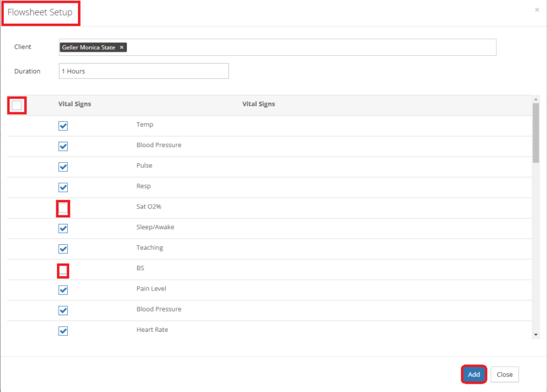Check the BS checkbox

[x=63, y=270]
